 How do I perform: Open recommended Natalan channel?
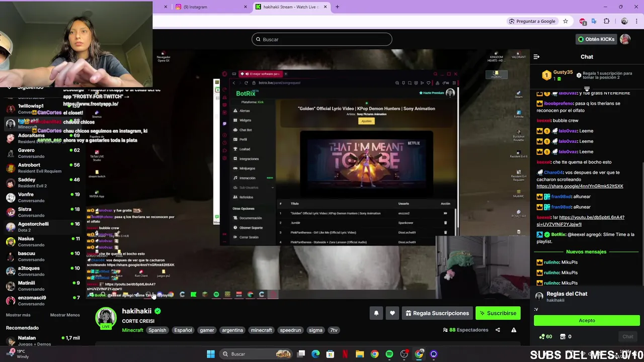[x=42, y=341]
